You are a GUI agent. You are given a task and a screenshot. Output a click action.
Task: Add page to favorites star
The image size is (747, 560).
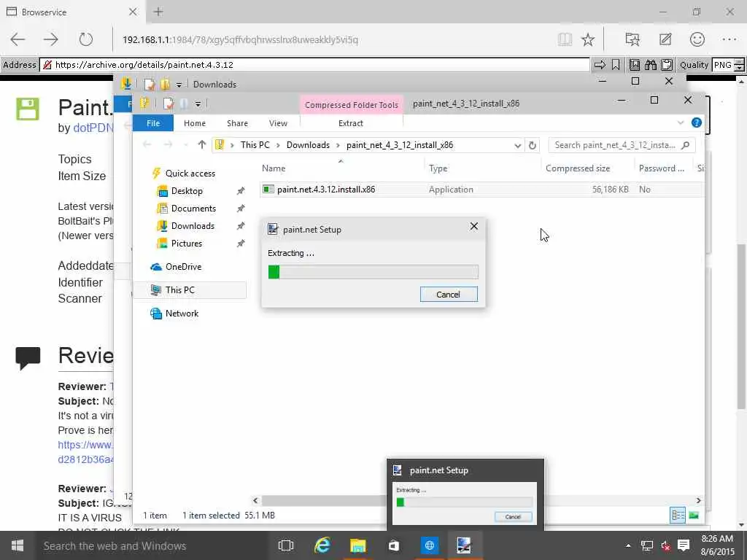click(x=588, y=39)
